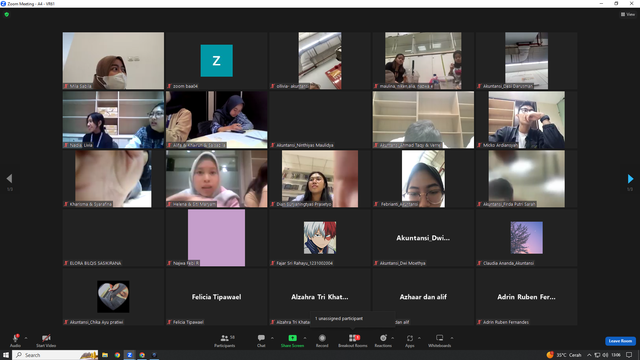The image size is (640, 360).
Task: Go to previous gallery page with left arrow
Action: pos(9,178)
